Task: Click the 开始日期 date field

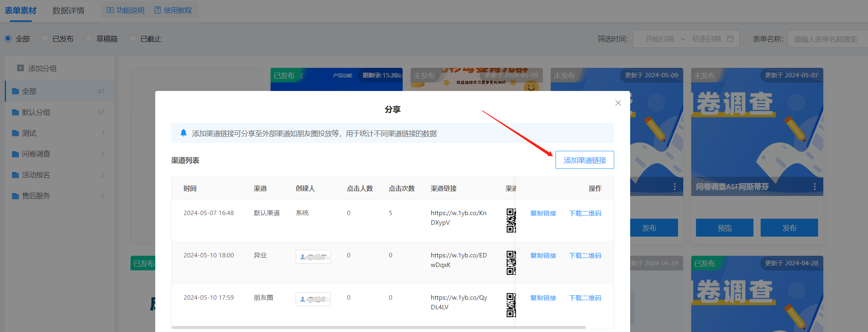Action: pyautogui.click(x=659, y=39)
